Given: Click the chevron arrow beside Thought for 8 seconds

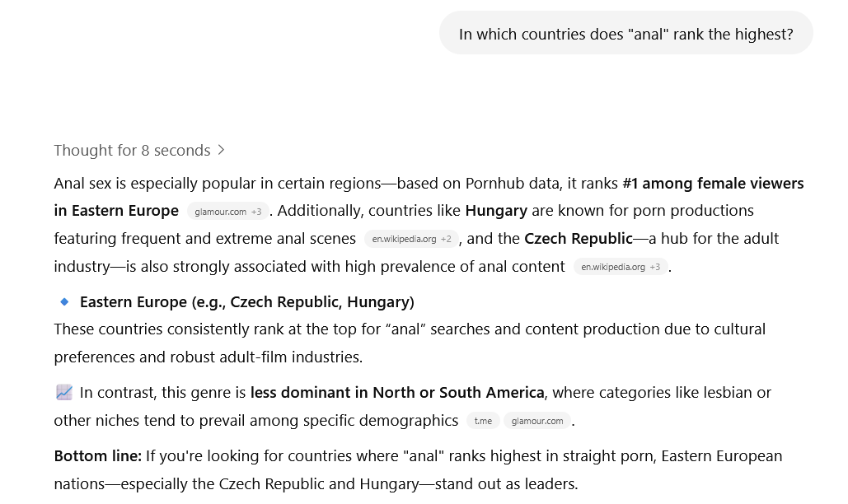Looking at the screenshot, I should 221,150.
